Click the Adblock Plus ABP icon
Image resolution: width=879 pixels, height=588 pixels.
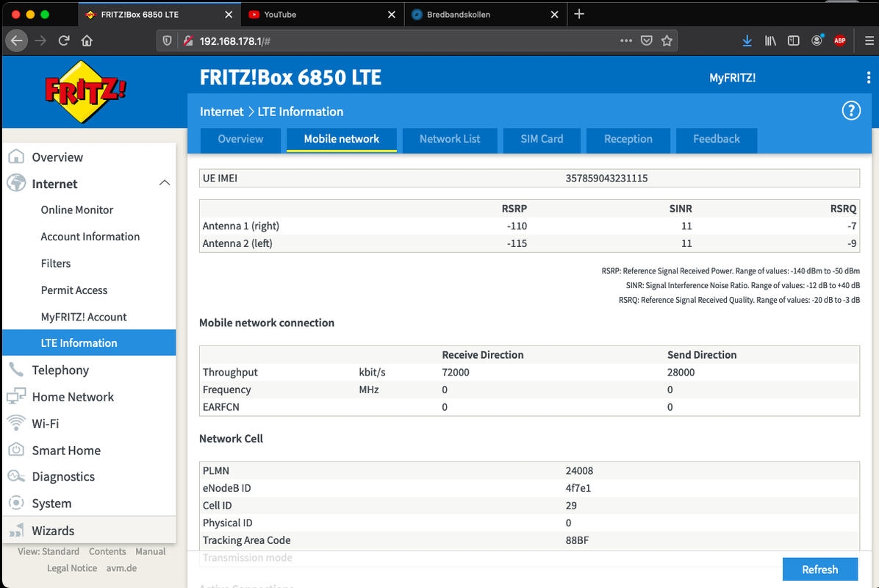tap(840, 40)
